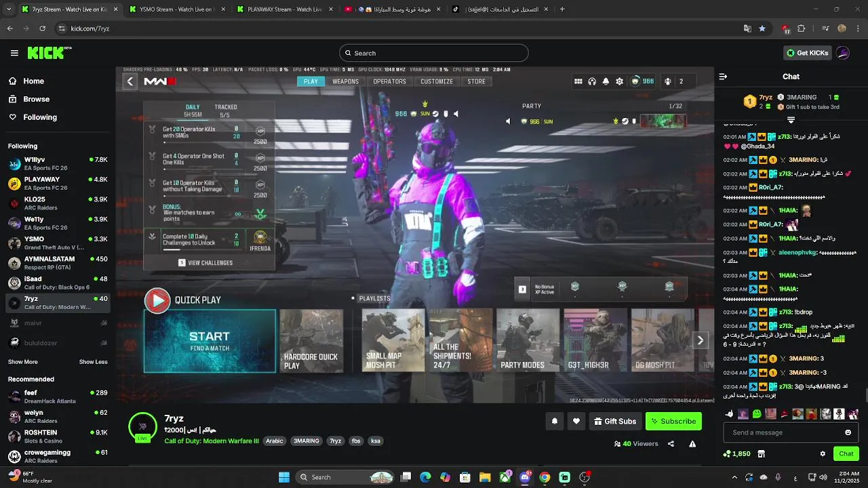
Task: Open Browse in the sidebar
Action: tap(36, 99)
